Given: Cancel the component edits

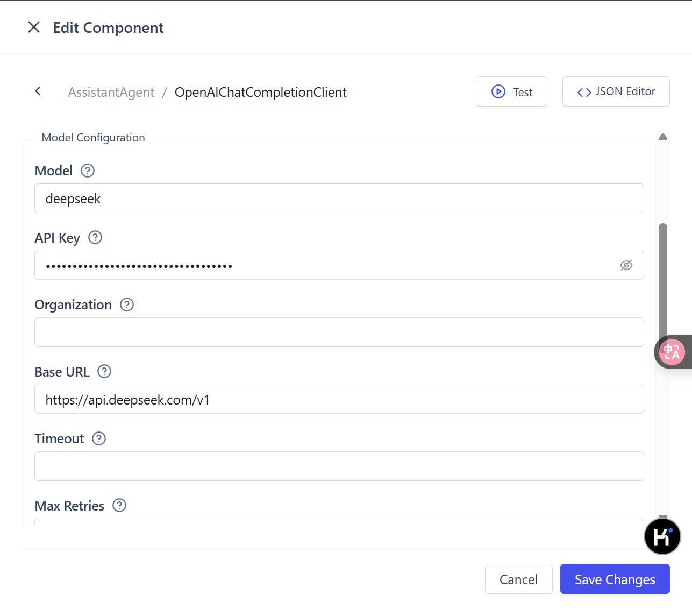Looking at the screenshot, I should coord(519,579).
